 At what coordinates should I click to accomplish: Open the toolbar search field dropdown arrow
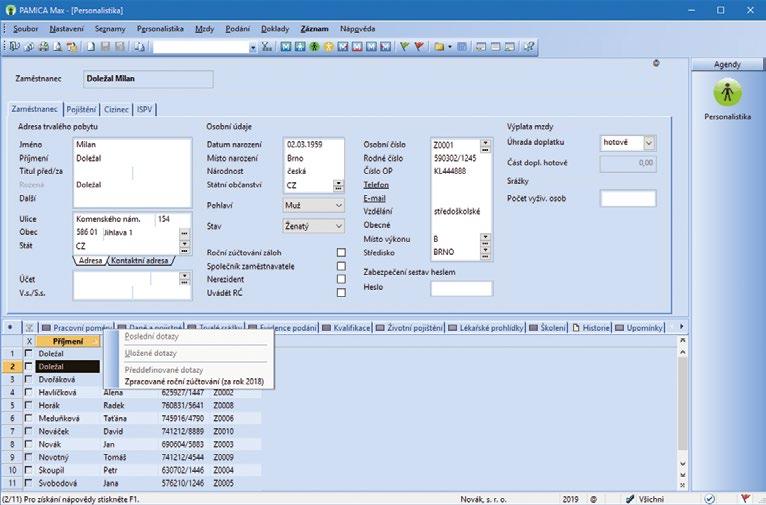click(x=253, y=47)
